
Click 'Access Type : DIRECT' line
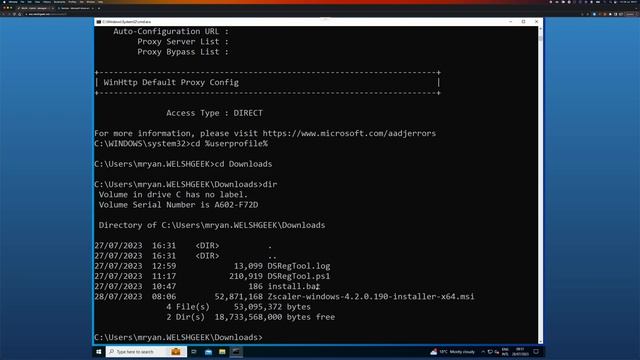pos(214,113)
